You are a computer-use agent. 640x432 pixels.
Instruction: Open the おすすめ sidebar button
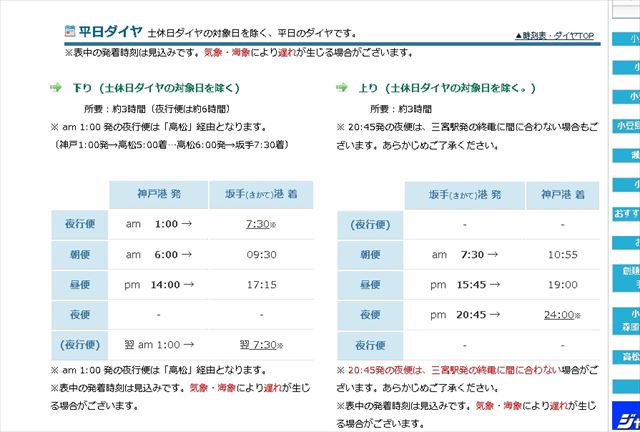click(x=627, y=214)
